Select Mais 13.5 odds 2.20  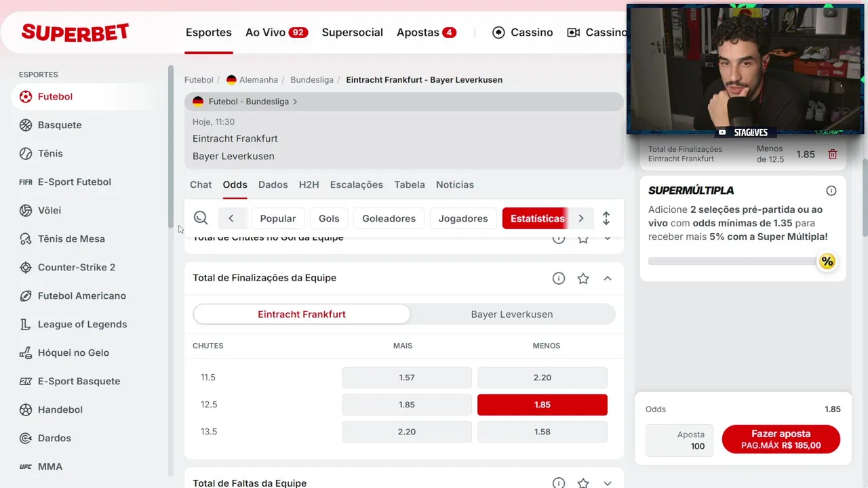[407, 432]
